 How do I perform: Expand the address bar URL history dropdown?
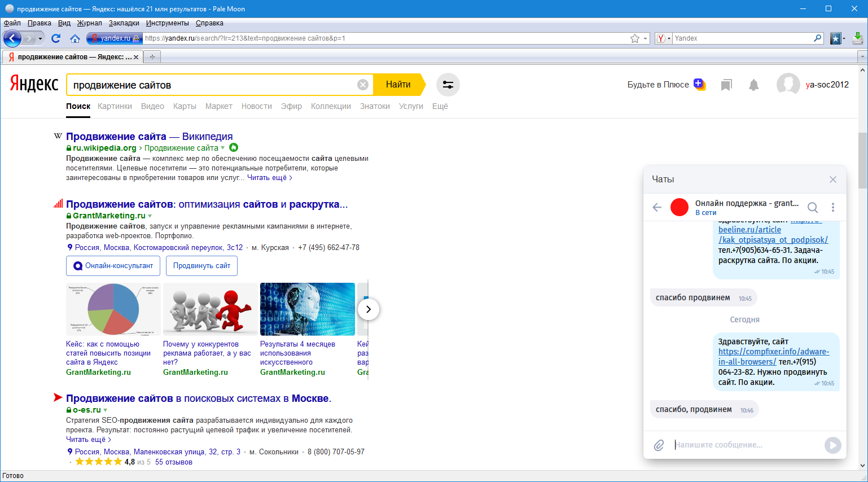pos(646,38)
